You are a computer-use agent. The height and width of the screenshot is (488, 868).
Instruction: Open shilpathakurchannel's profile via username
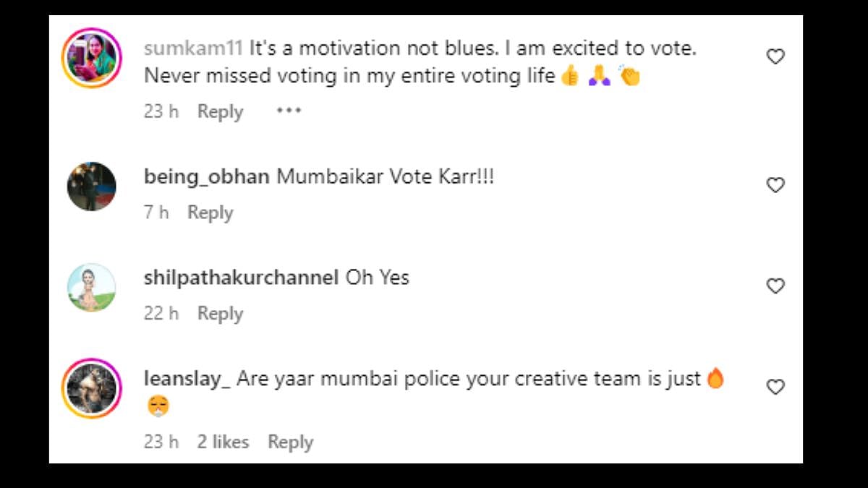click(x=241, y=278)
